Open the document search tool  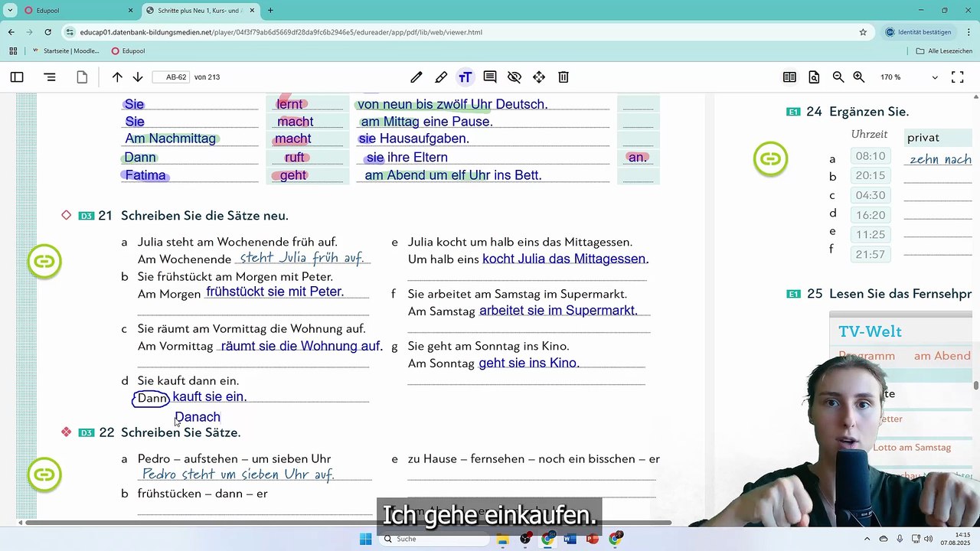(814, 77)
